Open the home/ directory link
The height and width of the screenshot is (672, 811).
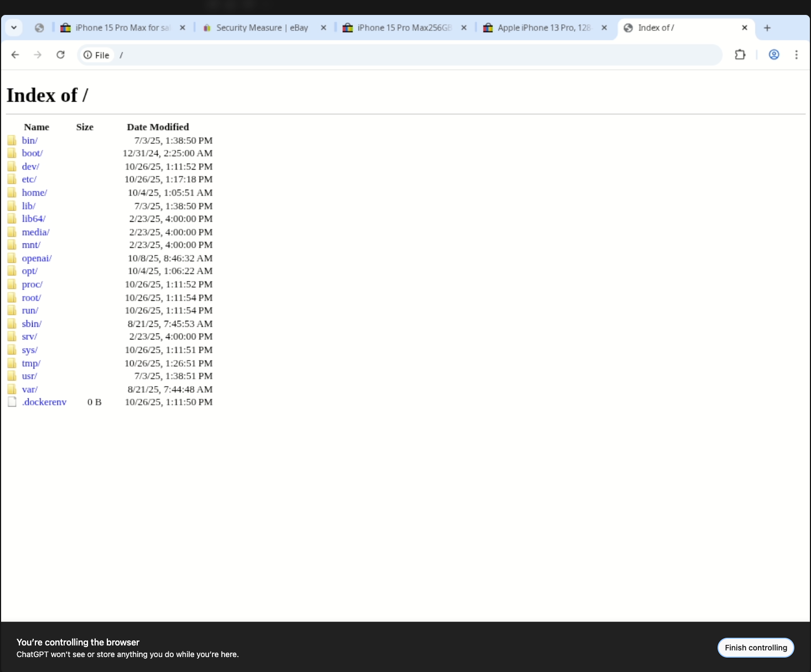(x=34, y=192)
